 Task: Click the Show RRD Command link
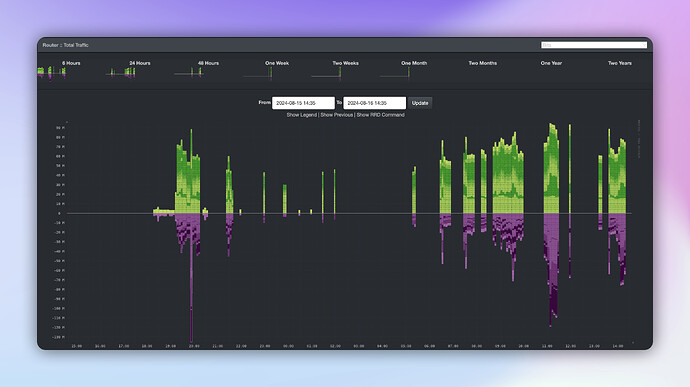click(380, 115)
